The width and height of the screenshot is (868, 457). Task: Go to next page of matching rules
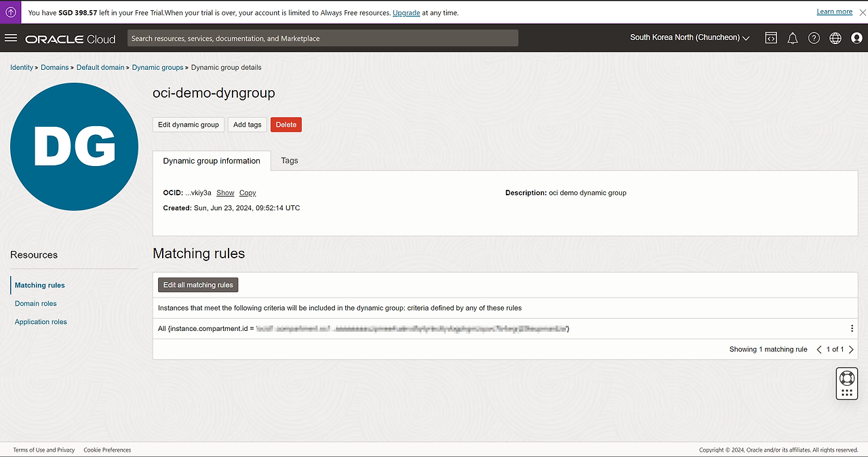(x=852, y=350)
